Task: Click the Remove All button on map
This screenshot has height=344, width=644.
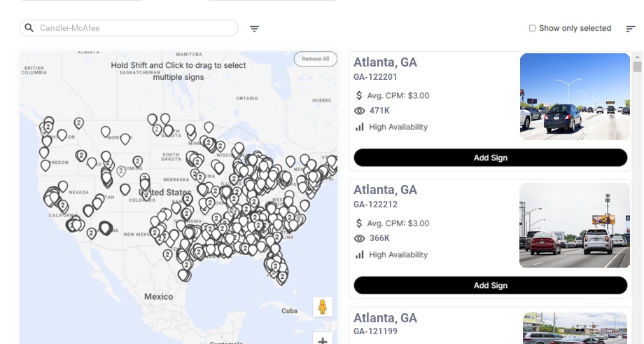Action: point(315,59)
